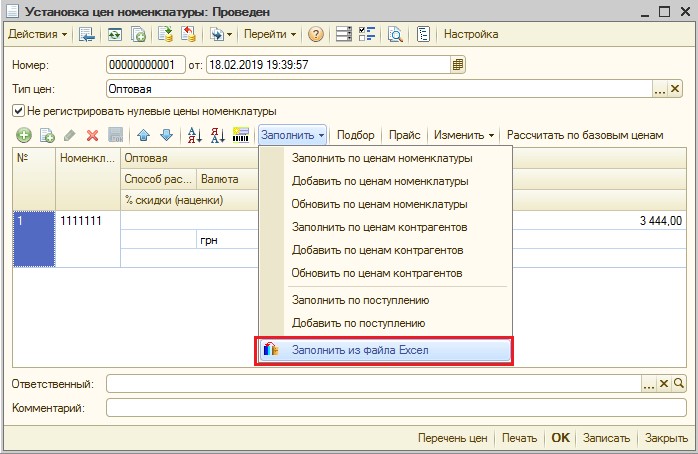
Task: Open the Тип цен selection ellipsis button
Action: coord(660,89)
